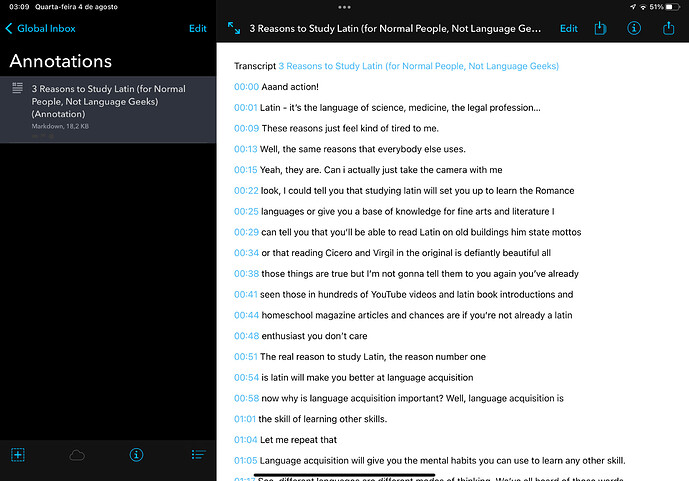Show document info in top toolbar
This screenshot has height=481, width=689.
pyautogui.click(x=634, y=28)
